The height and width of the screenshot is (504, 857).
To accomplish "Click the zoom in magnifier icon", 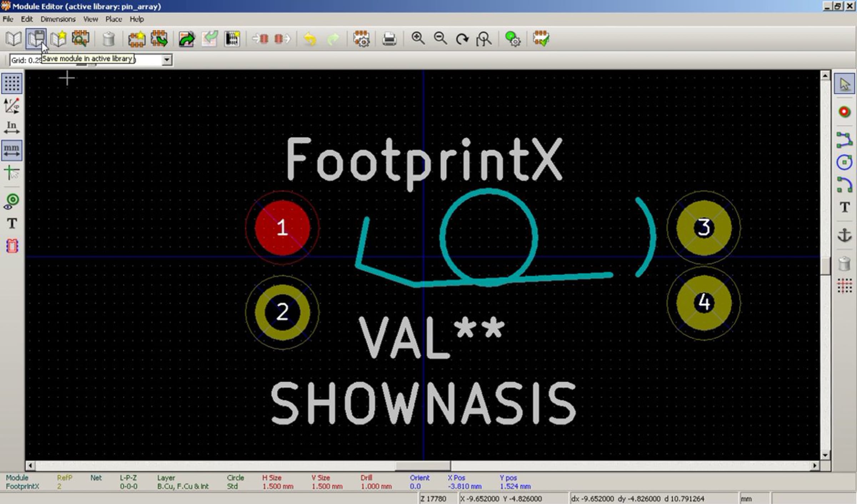I will [417, 39].
